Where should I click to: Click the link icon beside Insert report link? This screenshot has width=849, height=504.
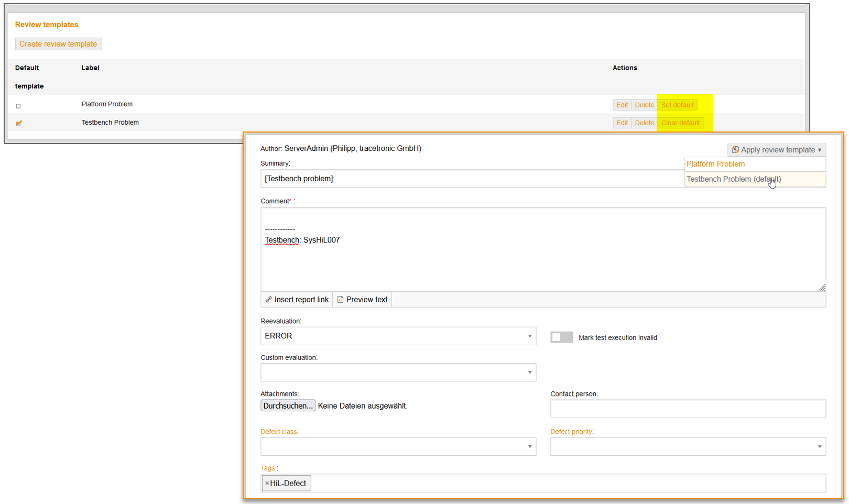pyautogui.click(x=268, y=300)
